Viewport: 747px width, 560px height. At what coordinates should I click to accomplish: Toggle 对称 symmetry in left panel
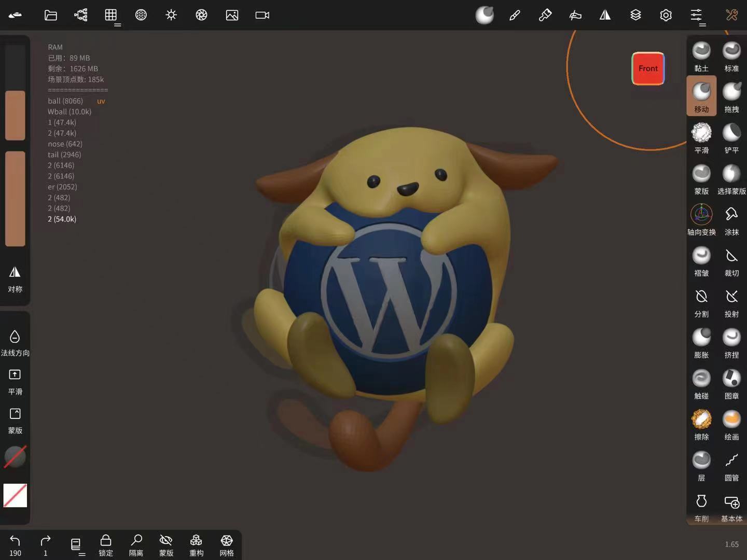click(15, 278)
